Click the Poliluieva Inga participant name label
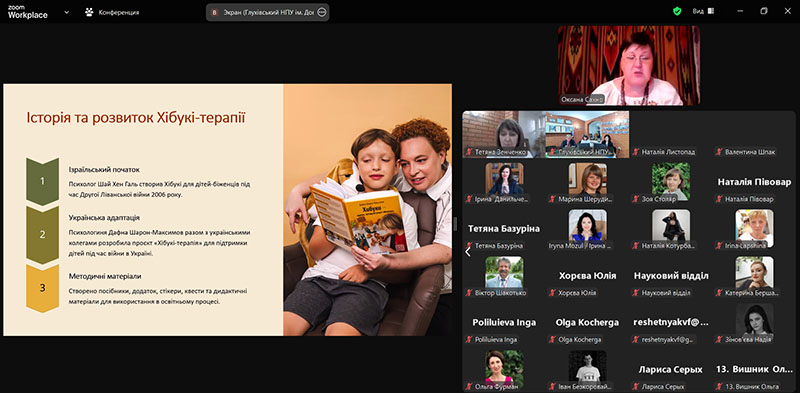Viewport: 800px width, 393px height. click(496, 339)
